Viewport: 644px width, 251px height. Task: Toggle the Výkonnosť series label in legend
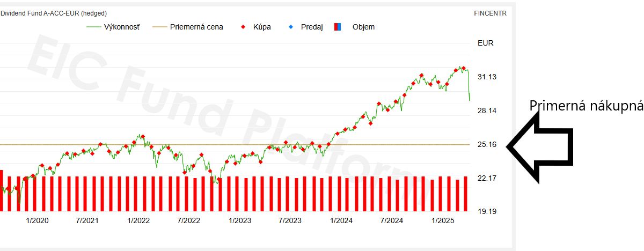click(x=122, y=27)
